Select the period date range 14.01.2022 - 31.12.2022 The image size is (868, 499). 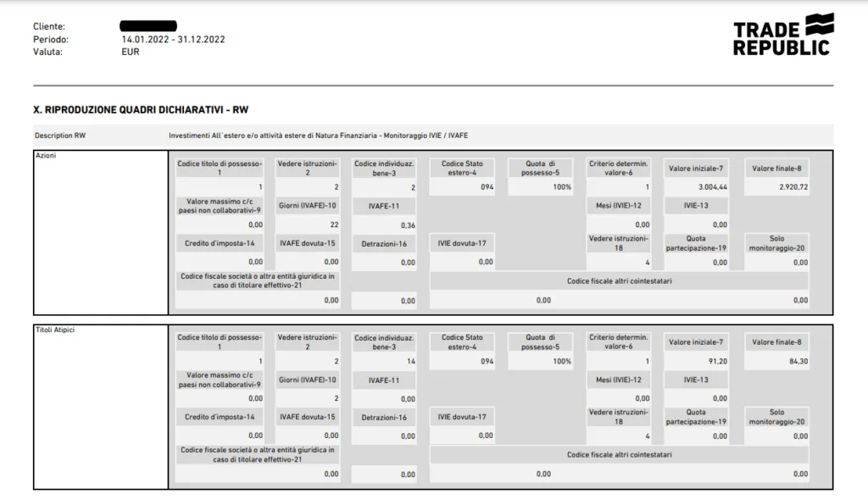[x=173, y=39]
